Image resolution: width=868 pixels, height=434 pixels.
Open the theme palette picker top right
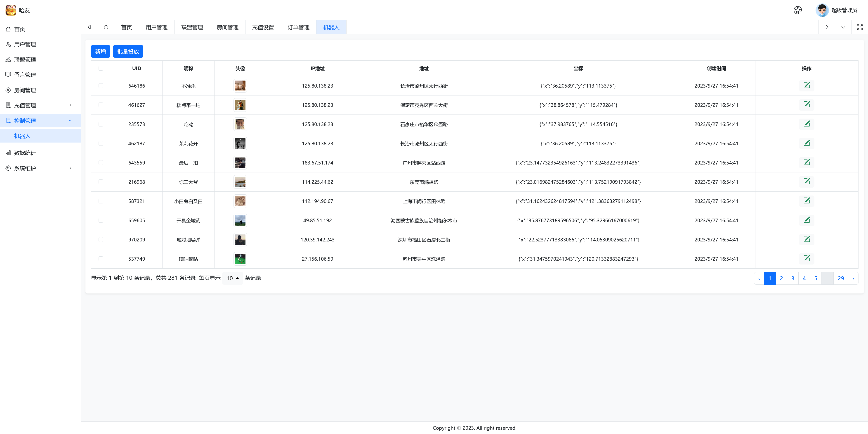coord(797,10)
